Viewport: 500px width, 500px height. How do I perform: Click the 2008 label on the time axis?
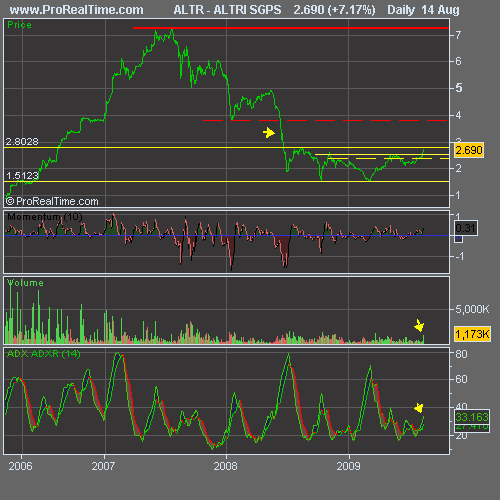(226, 466)
